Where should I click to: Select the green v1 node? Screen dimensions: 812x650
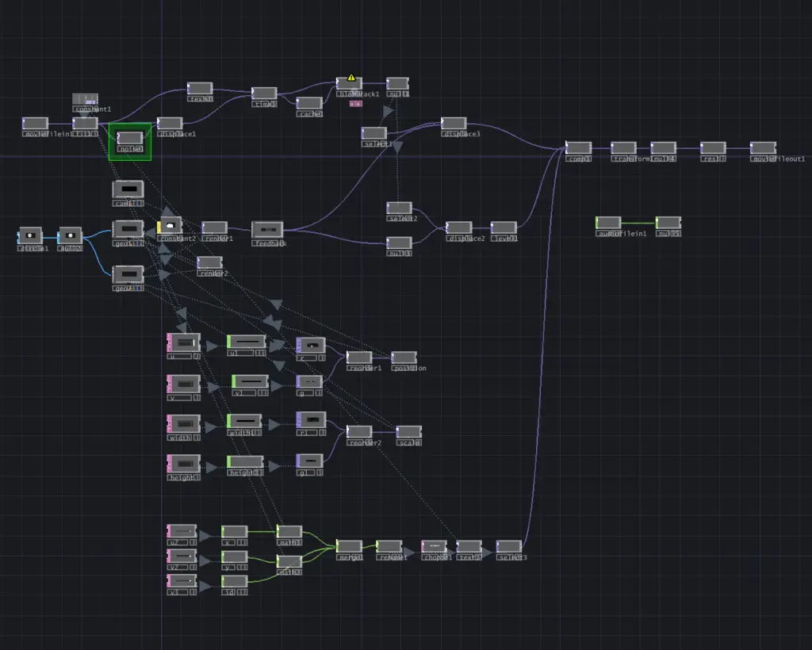click(250, 381)
